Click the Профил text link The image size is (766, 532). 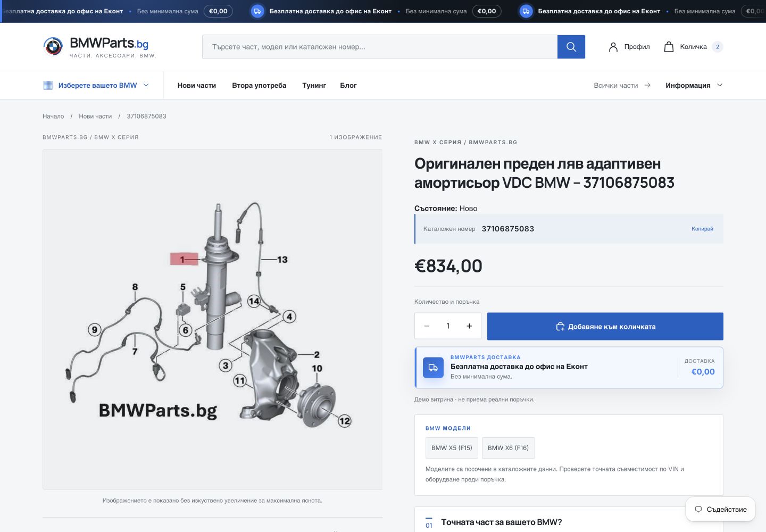pyautogui.click(x=637, y=47)
